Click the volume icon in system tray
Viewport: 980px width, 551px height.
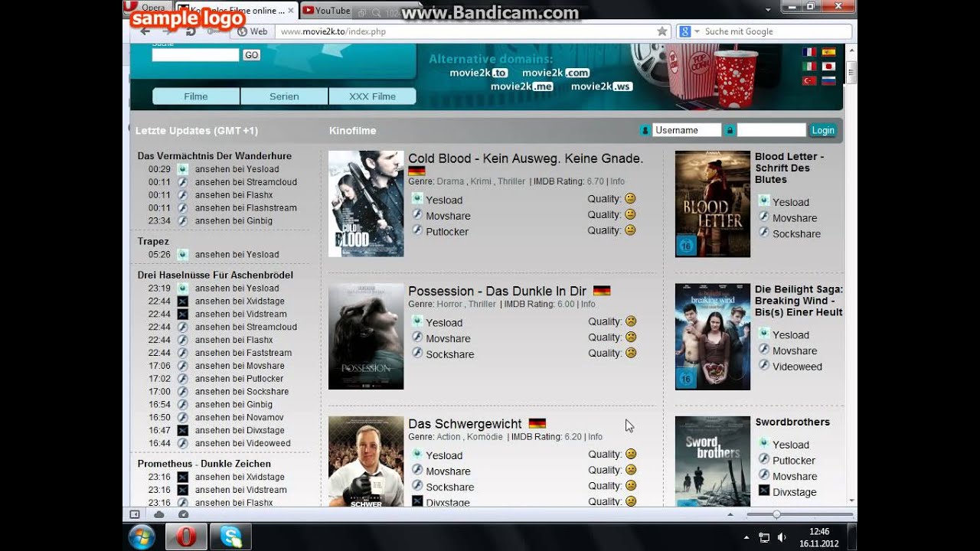coord(781,536)
